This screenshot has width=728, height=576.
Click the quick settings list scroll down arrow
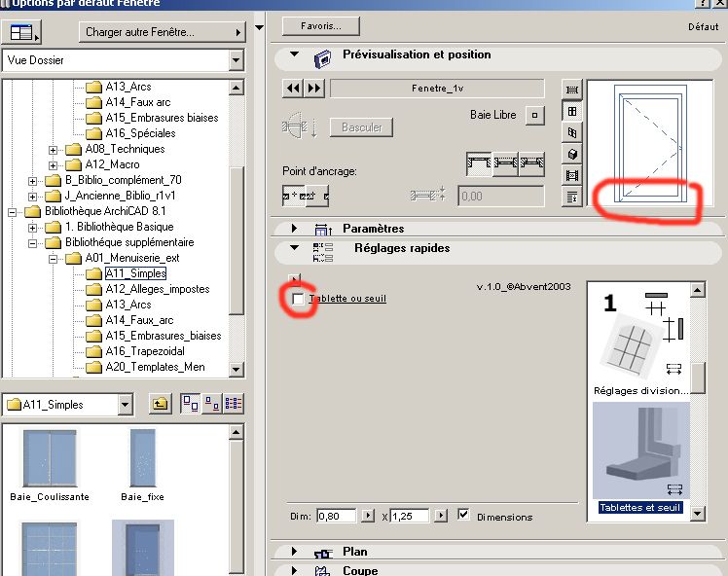point(698,514)
